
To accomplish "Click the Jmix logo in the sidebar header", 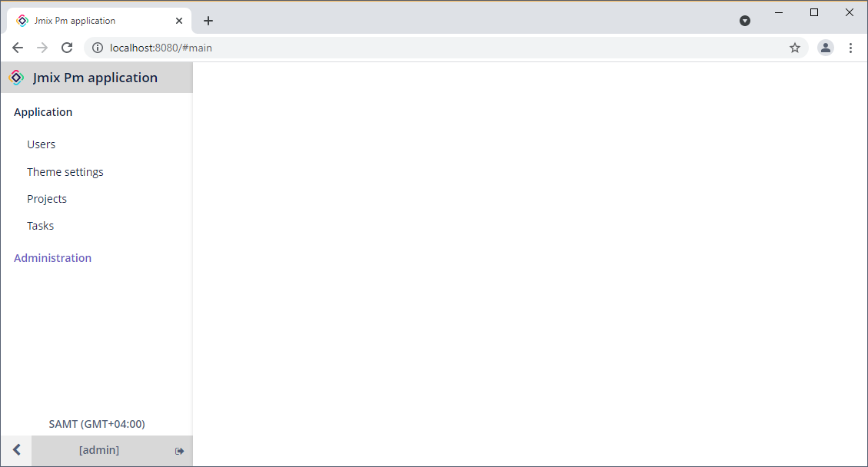I will coord(17,78).
